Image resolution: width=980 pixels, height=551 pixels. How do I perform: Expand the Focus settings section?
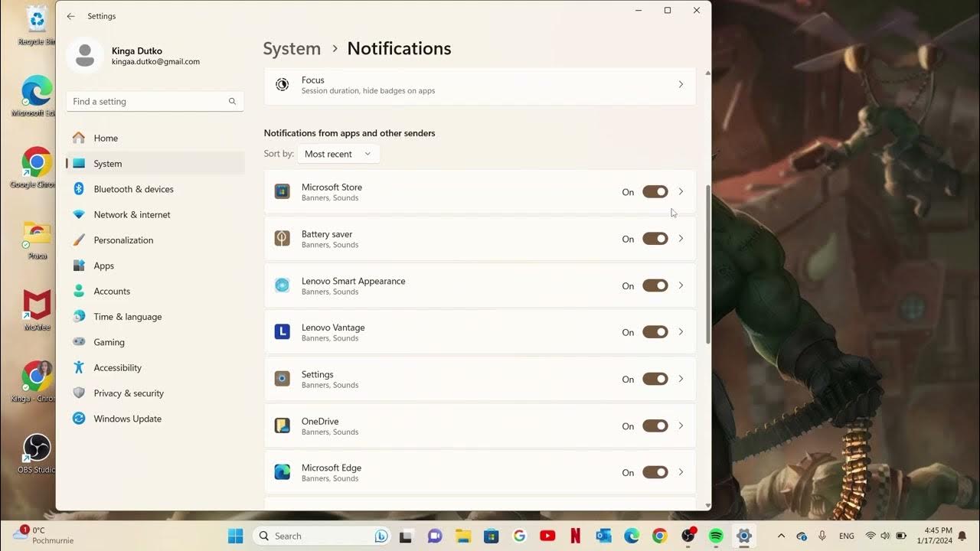pos(681,84)
